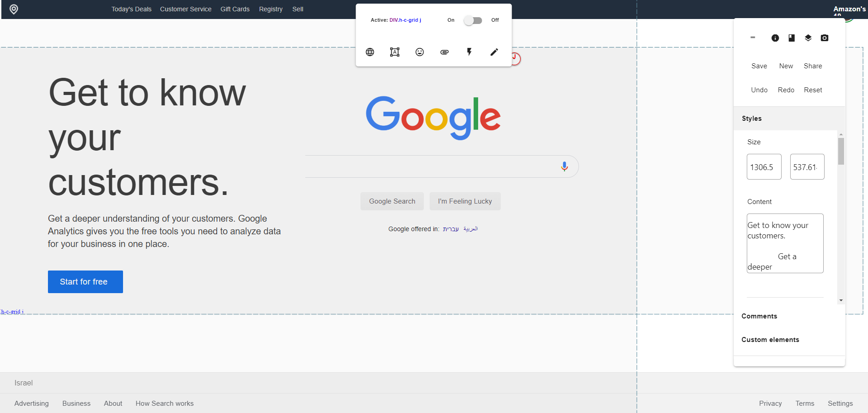868x413 pixels.
Task: Expand the Styles section
Action: pos(789,119)
